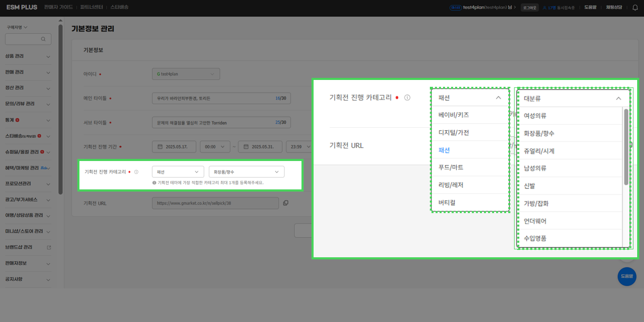
Task: Open 채팅상담 in the top bar
Action: [614, 7]
